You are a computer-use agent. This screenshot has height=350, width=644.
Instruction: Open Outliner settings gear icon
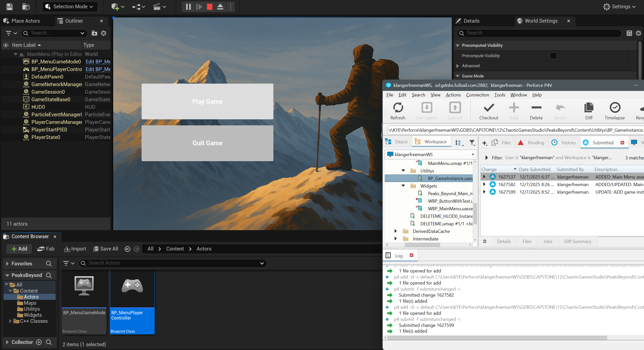point(104,33)
